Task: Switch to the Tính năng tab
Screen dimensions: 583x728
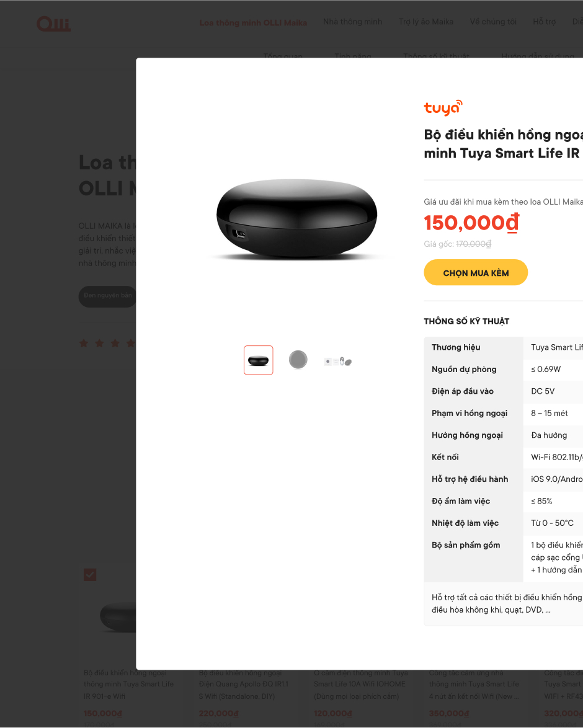Action: pyautogui.click(x=353, y=56)
